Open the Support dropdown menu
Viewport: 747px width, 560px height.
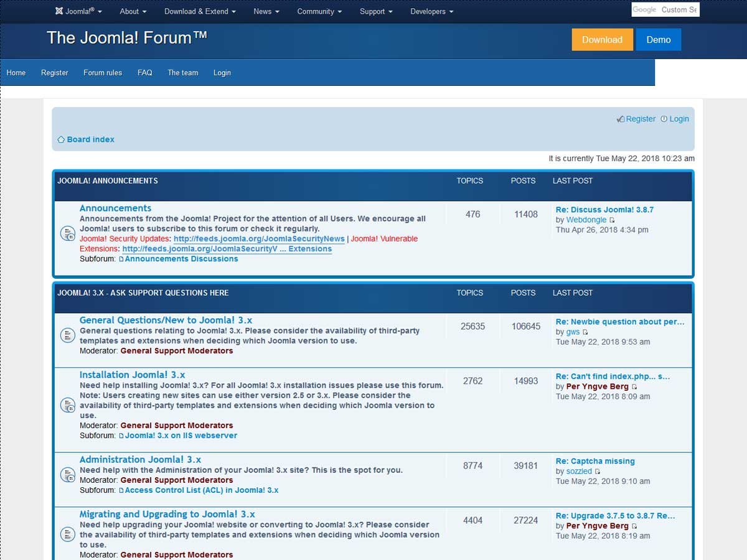376,11
